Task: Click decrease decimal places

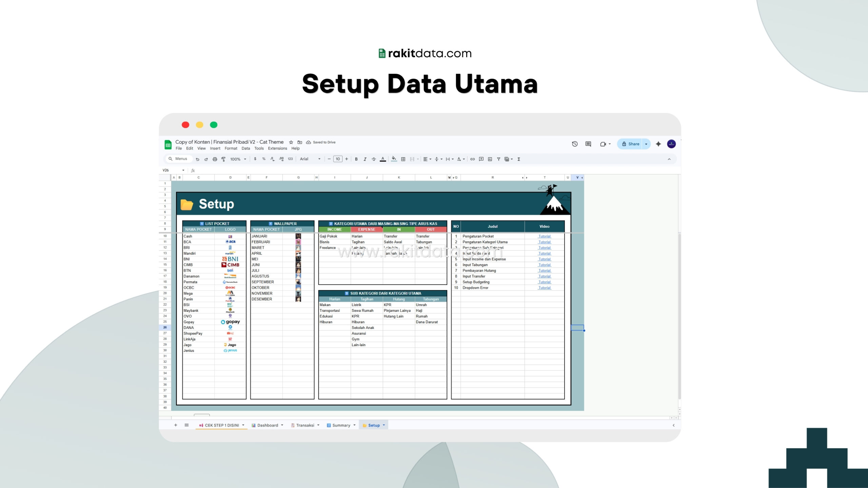Action: (272, 159)
